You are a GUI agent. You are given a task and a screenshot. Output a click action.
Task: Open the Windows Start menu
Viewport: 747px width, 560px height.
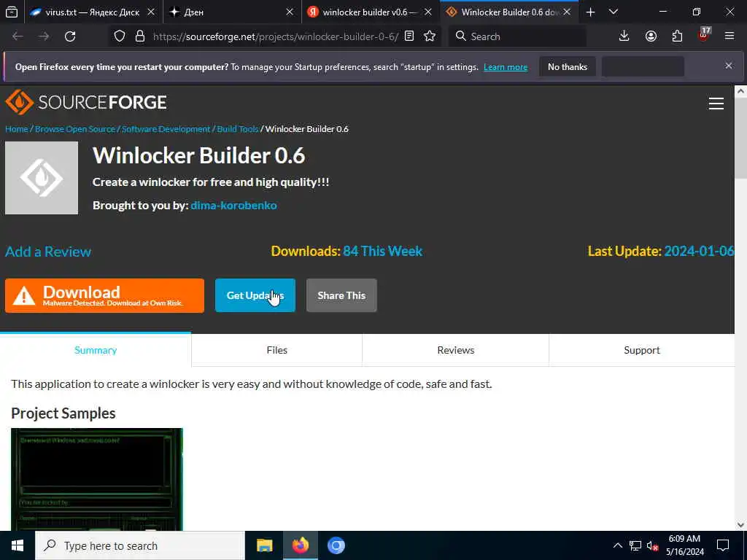18,545
